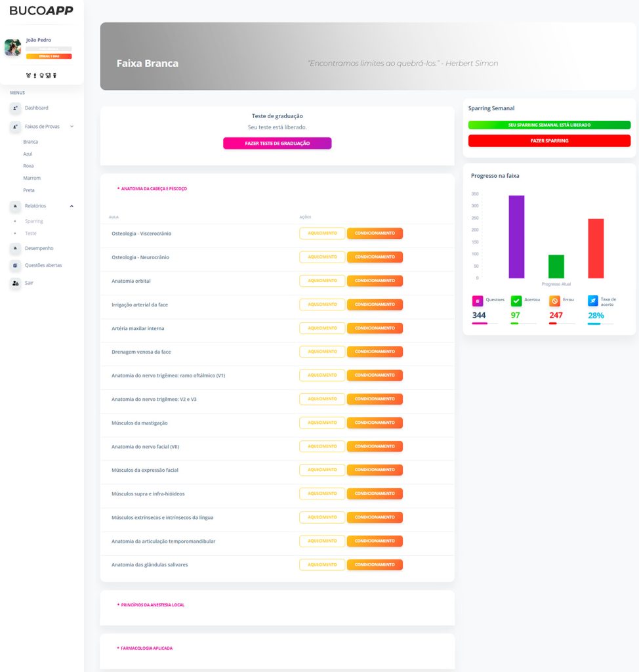This screenshot has width=639, height=672.
Task: Click the purple bar in progress chart
Action: tap(516, 237)
